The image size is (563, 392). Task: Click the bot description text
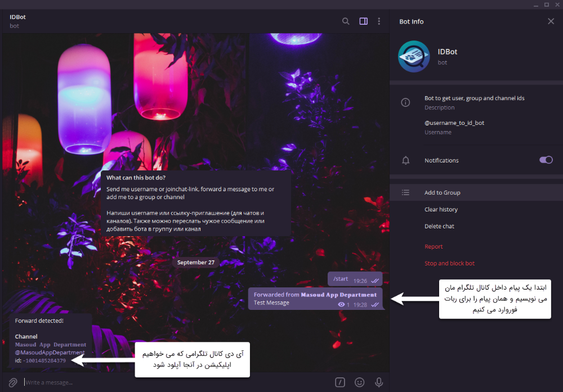pos(474,98)
